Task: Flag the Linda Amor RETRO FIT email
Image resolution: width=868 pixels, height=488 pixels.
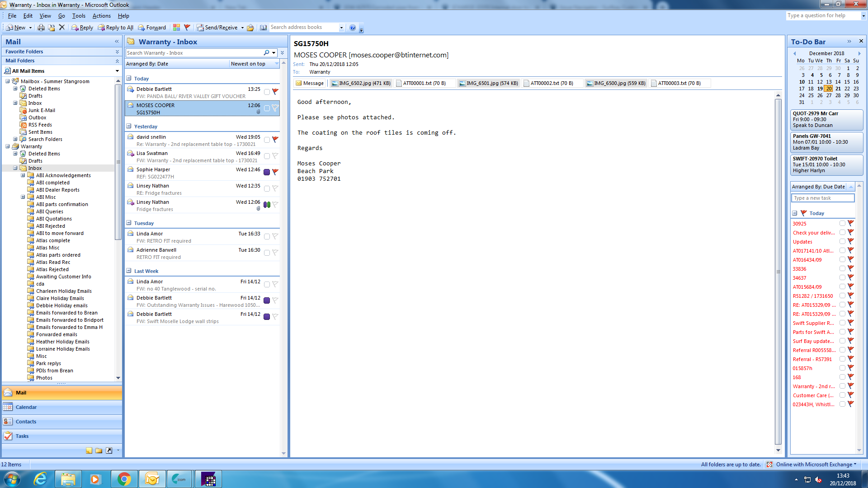Action: coord(275,236)
